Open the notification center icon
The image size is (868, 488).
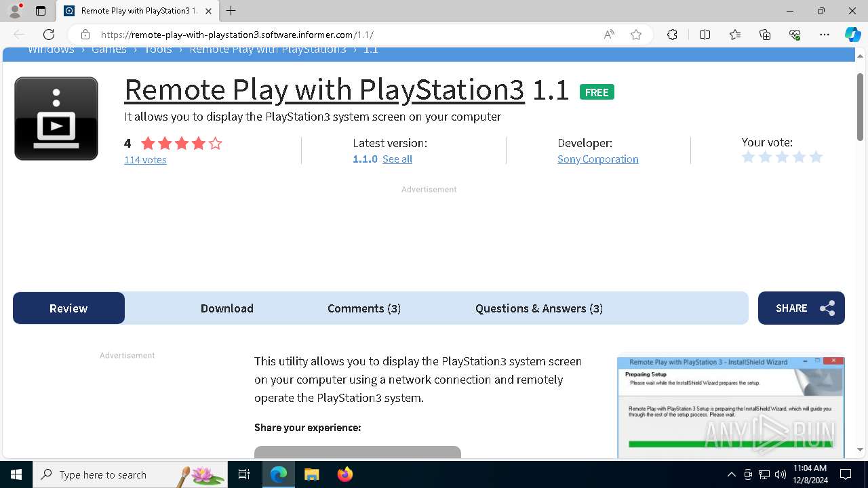click(846, 474)
